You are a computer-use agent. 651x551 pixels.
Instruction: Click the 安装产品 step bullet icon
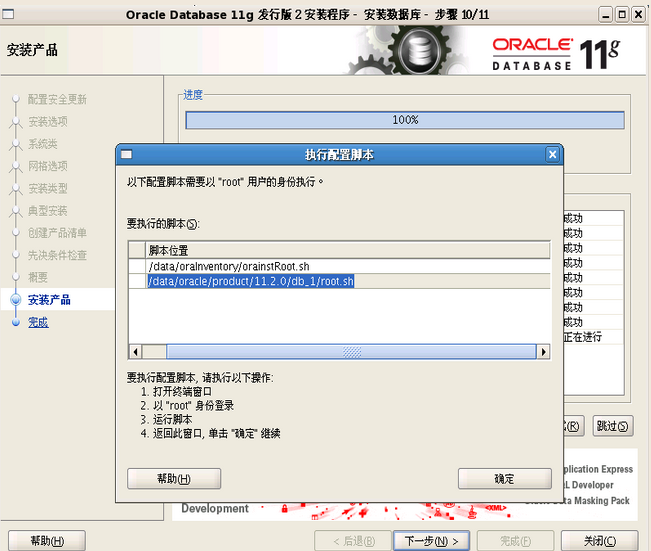(16, 299)
